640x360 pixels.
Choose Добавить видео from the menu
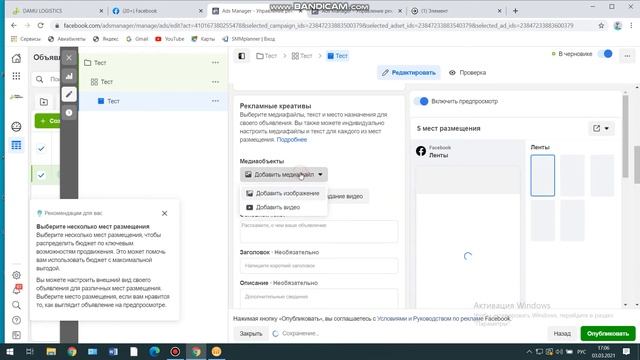pos(284,207)
